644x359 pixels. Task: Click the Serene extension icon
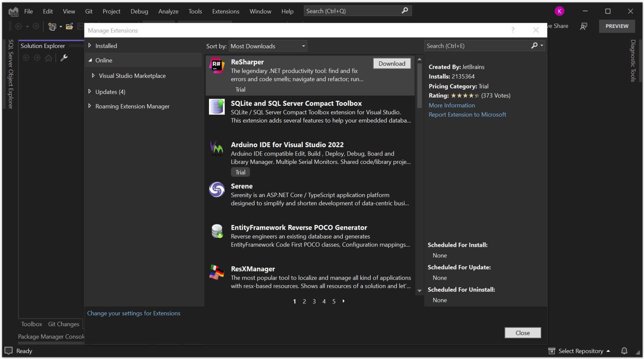coord(217,189)
